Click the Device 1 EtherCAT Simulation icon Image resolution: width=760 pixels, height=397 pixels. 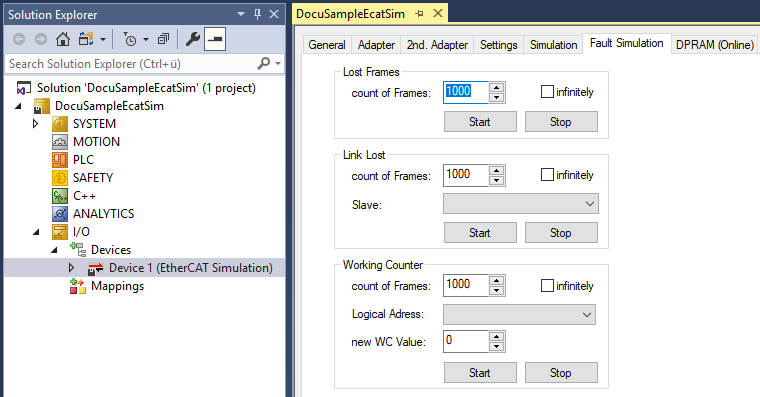[95, 268]
